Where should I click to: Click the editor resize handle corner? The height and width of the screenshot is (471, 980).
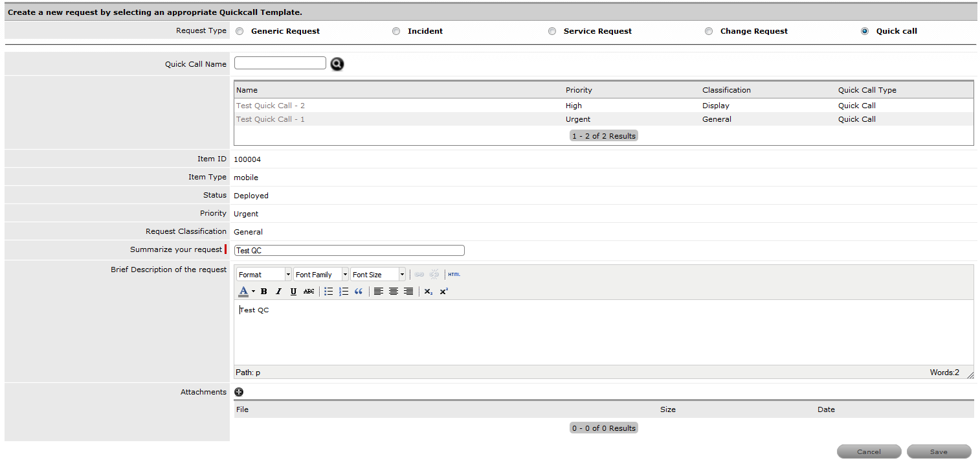point(970,374)
